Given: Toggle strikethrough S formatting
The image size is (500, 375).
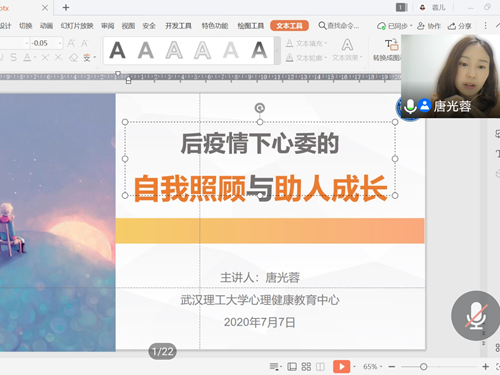Looking at the screenshot, I should 13,58.
